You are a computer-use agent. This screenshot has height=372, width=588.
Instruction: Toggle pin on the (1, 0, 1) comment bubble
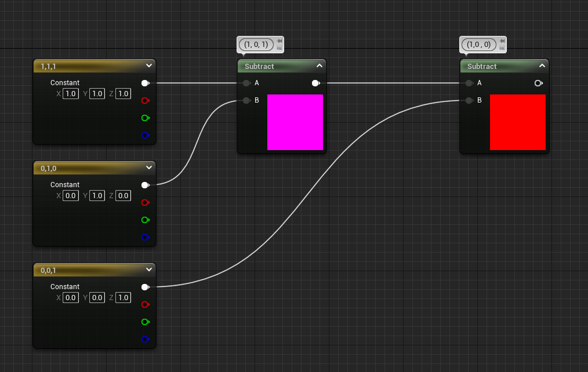click(x=280, y=41)
